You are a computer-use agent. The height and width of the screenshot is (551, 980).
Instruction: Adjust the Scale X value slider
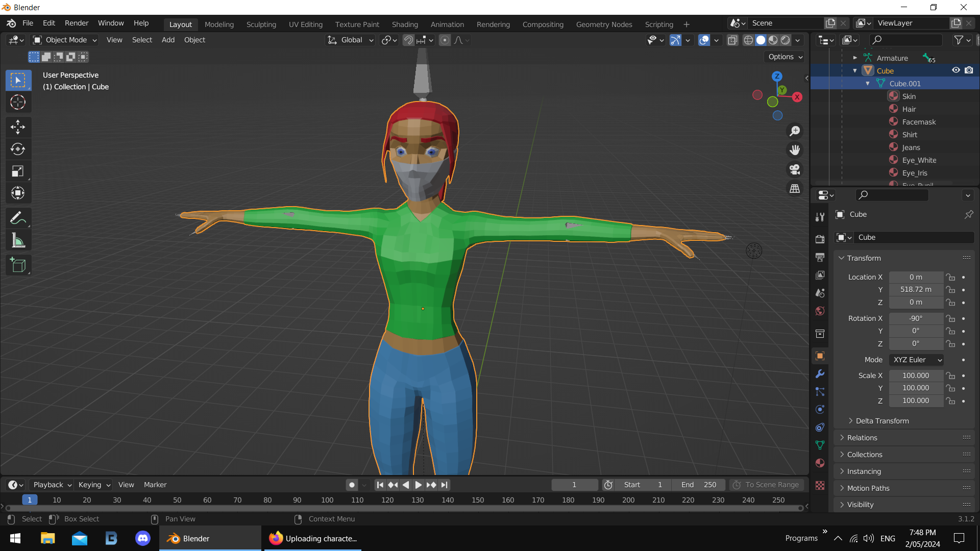[916, 375]
